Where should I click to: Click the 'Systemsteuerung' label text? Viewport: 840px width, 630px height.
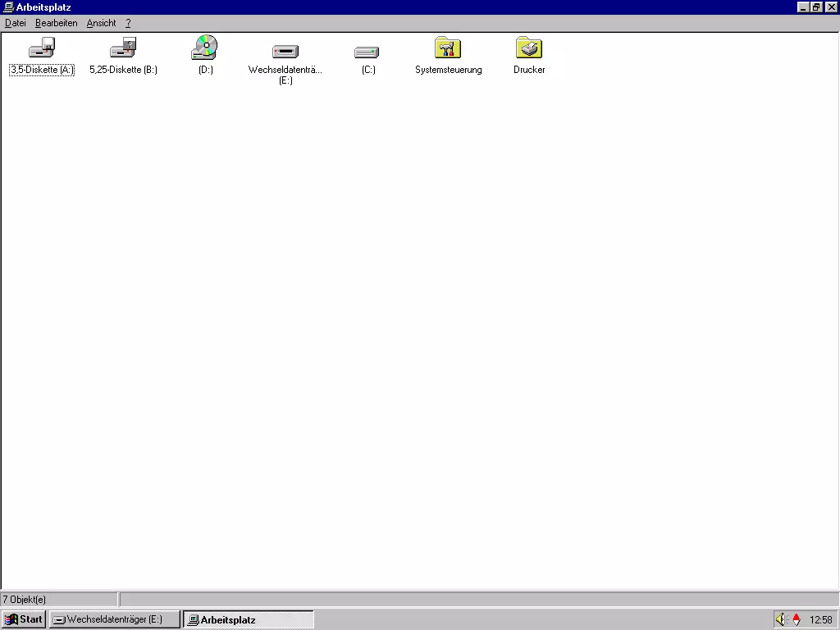pos(449,70)
